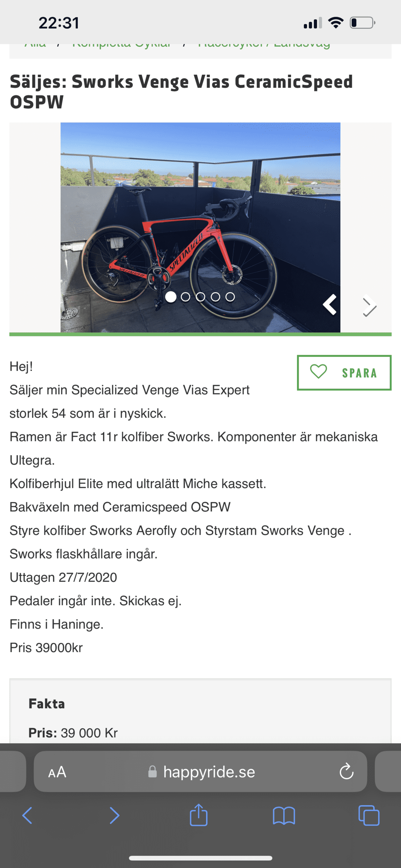Tap the Safari forward arrow
Screen dimensions: 401x868
[x=114, y=815]
